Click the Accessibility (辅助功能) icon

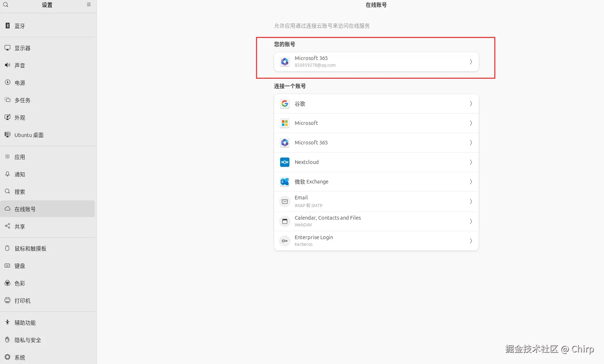pyautogui.click(x=7, y=322)
